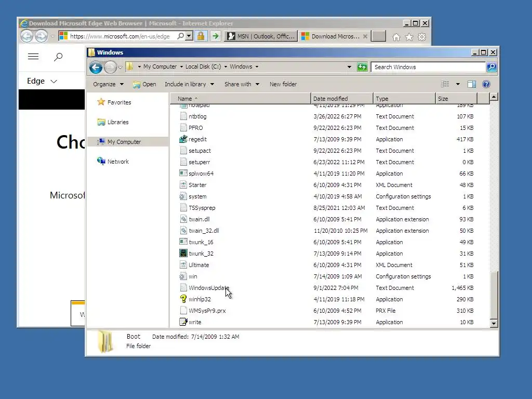Click the New folder button
The image size is (532, 399).
point(283,84)
